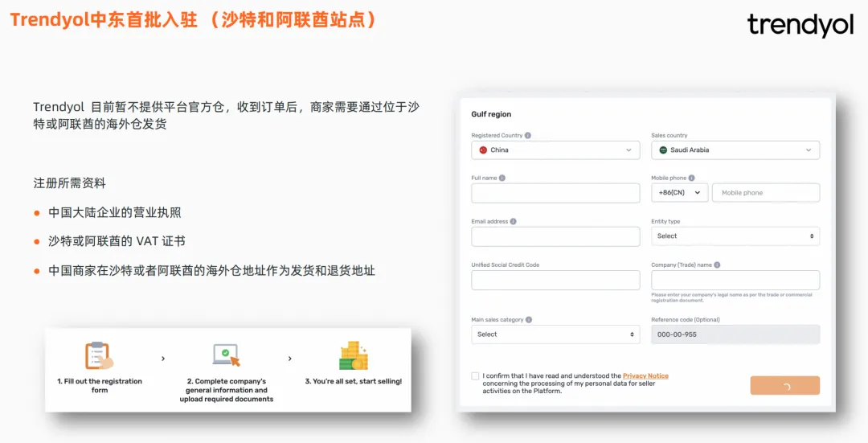The height and width of the screenshot is (443, 868).
Task: Click the 'Entity type' label
Action: pos(665,222)
